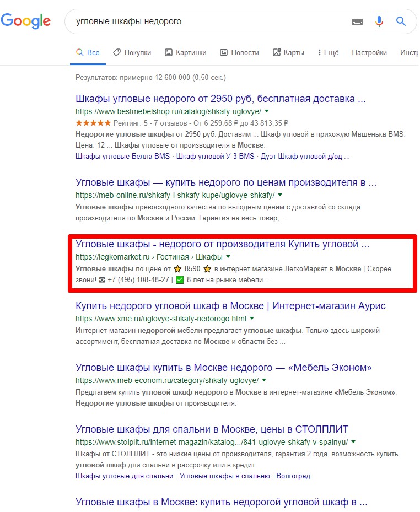
Task: Switch to the Карты tab
Action: (288, 52)
